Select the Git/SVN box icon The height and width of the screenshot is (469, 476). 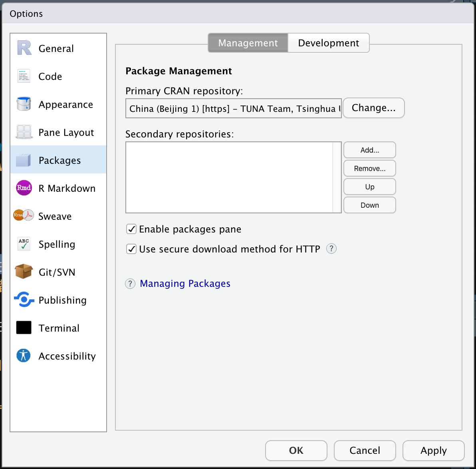tap(24, 272)
